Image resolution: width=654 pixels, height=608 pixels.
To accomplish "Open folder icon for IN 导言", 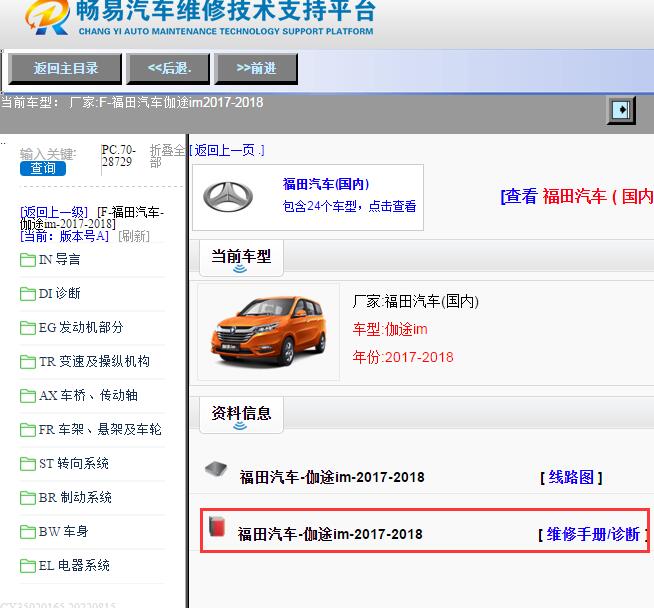I will [x=28, y=260].
